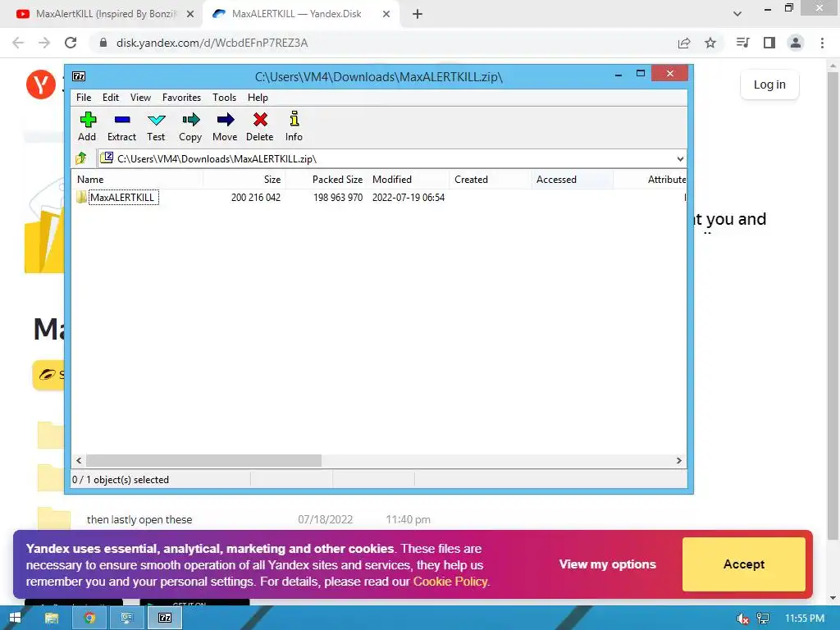840x630 pixels.
Task: Click the Chrome address bar URL
Action: pyautogui.click(x=212, y=43)
